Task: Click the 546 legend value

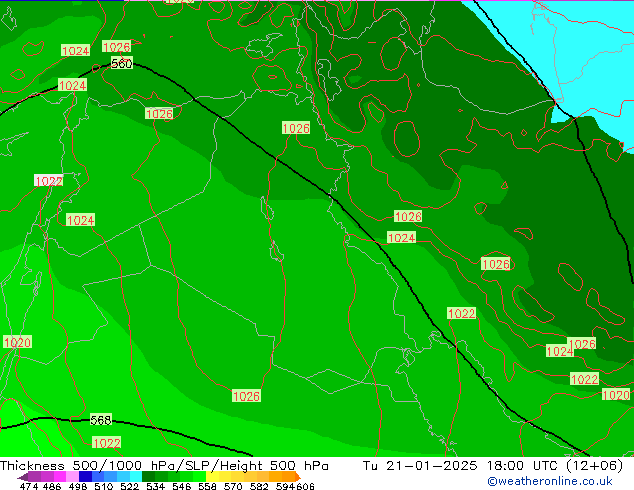Action: [x=181, y=486]
